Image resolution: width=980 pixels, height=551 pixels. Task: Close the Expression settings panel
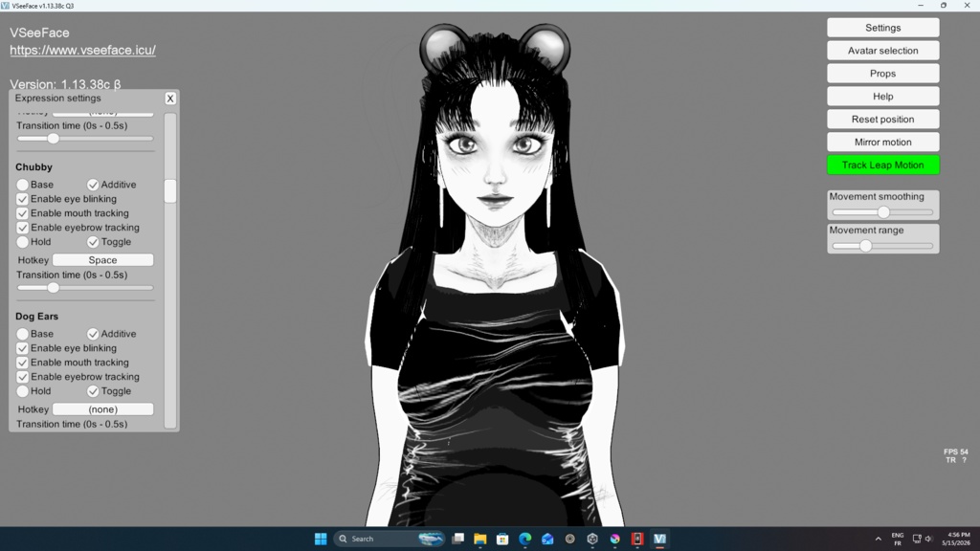pos(170,99)
